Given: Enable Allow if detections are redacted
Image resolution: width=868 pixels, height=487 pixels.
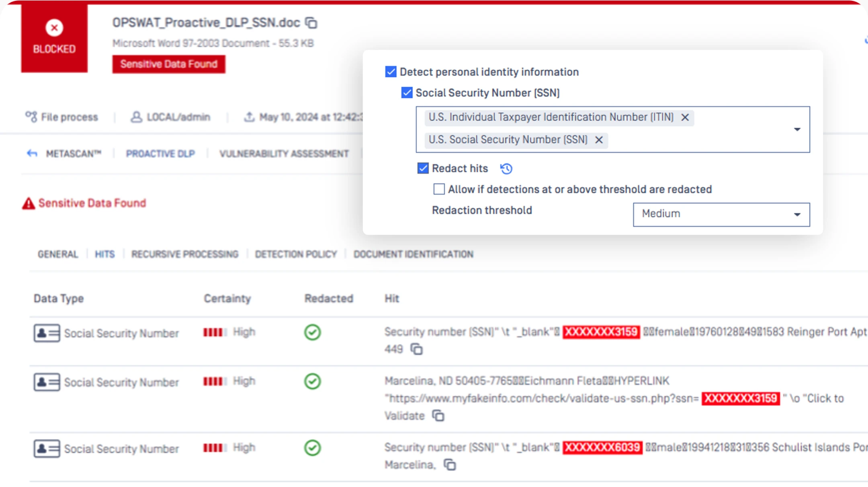Looking at the screenshot, I should pyautogui.click(x=439, y=189).
